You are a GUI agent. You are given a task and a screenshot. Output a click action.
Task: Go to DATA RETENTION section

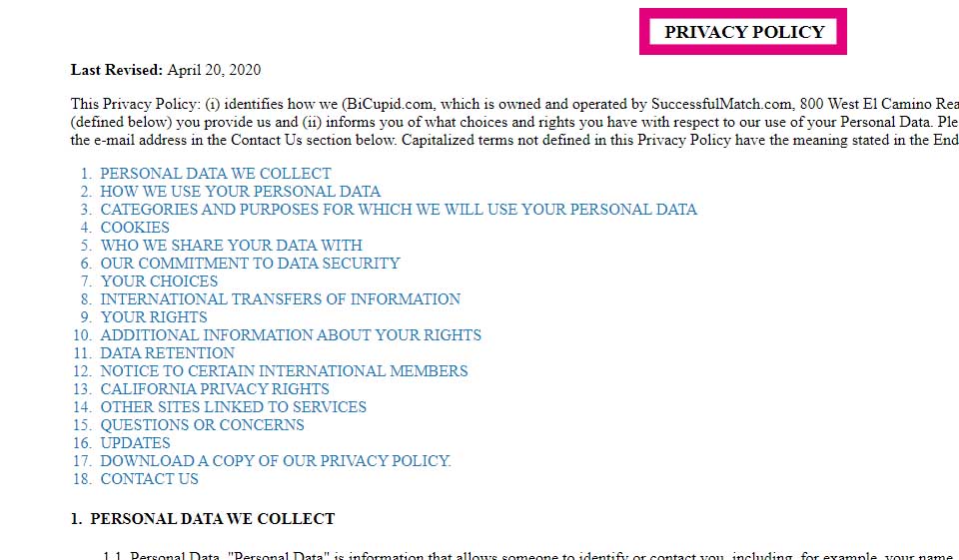pos(167,353)
